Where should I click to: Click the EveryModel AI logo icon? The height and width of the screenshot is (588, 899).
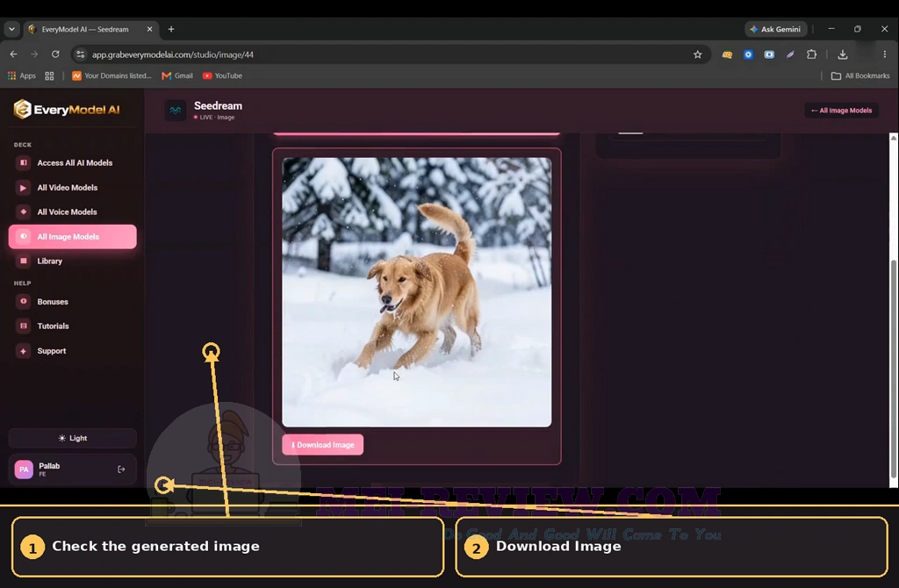(22, 109)
